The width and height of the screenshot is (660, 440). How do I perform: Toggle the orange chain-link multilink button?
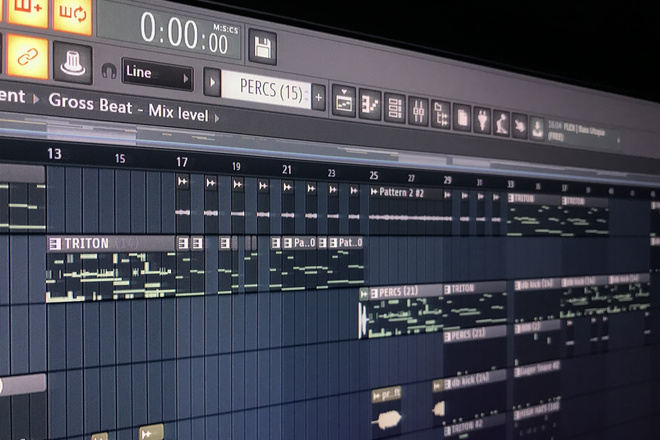point(27,57)
